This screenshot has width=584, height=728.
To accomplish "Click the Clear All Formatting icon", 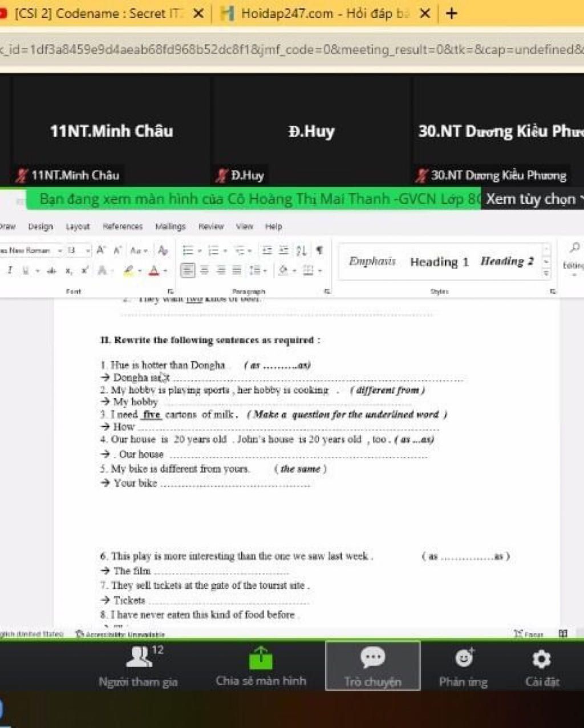I will (163, 250).
